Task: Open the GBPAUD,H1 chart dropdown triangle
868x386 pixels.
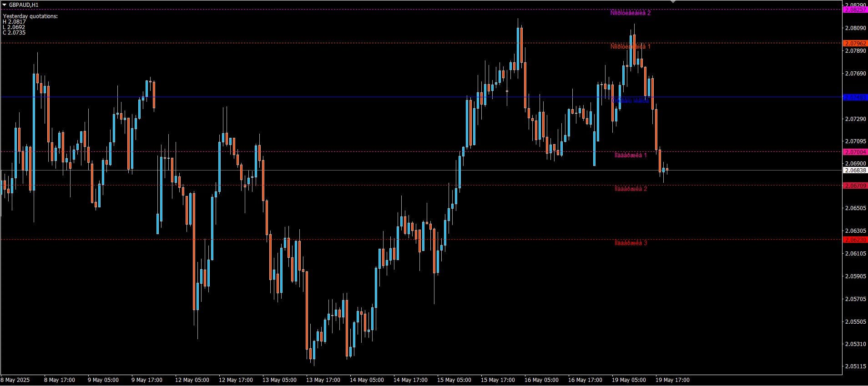Action: click(x=5, y=5)
